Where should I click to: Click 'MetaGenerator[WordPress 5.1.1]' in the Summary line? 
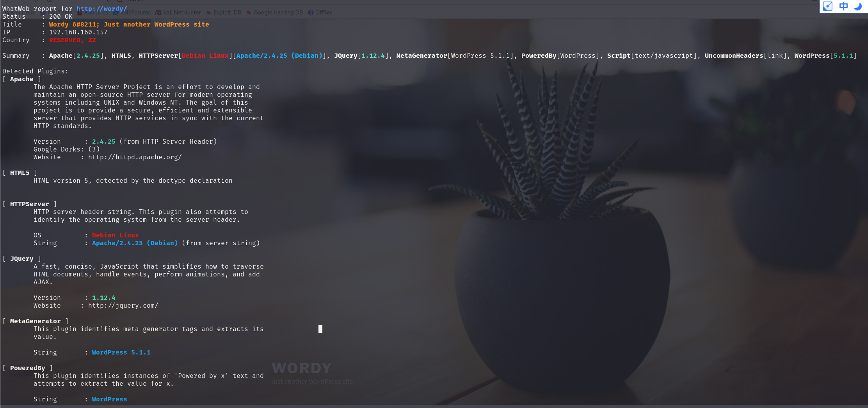[x=455, y=55]
